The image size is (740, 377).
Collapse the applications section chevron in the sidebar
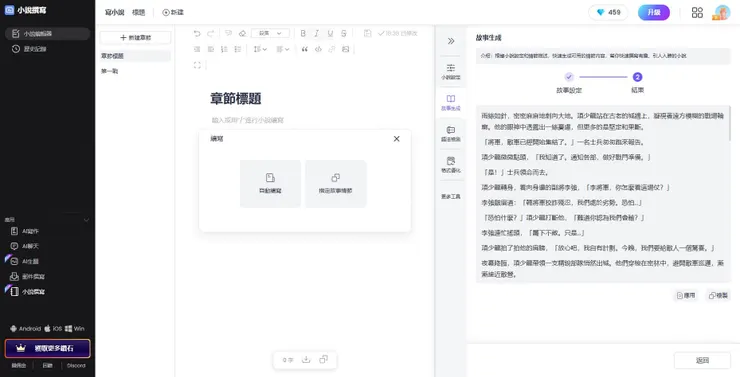click(86, 220)
